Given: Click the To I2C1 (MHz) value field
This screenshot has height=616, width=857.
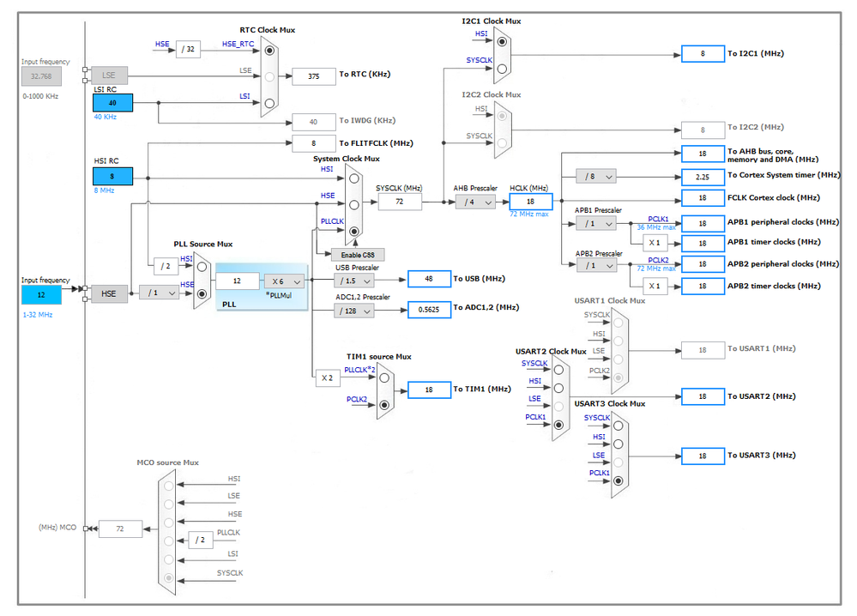Looking at the screenshot, I should coord(703,53).
